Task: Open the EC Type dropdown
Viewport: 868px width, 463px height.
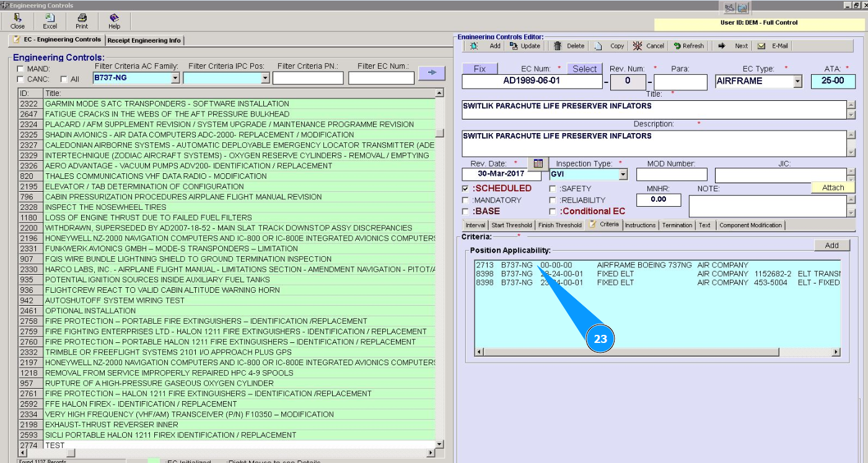Action: 797,81
